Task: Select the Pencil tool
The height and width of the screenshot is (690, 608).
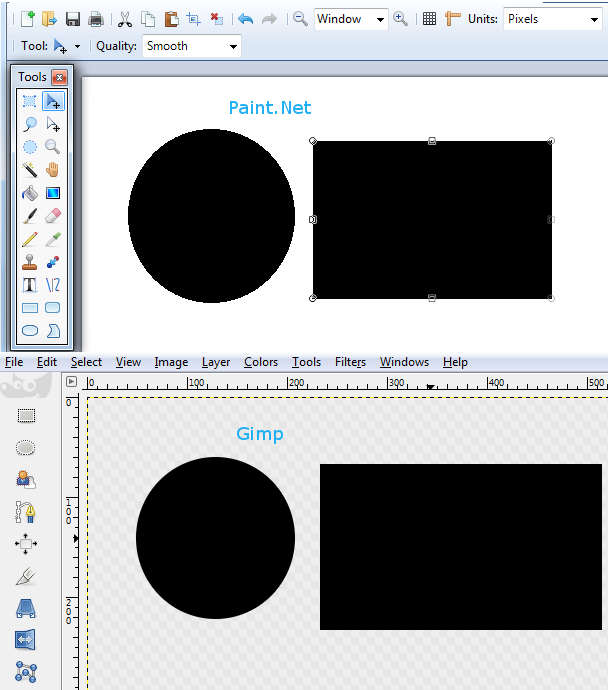Action: [30, 239]
